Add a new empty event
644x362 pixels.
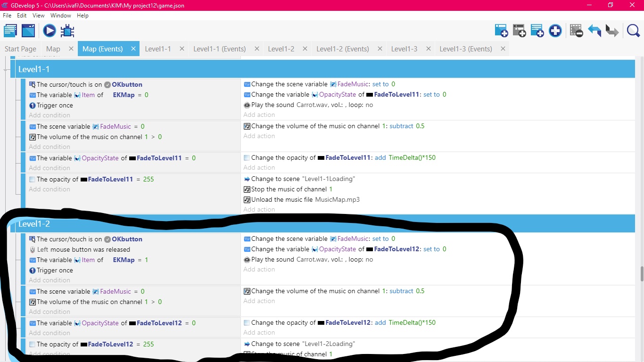click(x=501, y=30)
